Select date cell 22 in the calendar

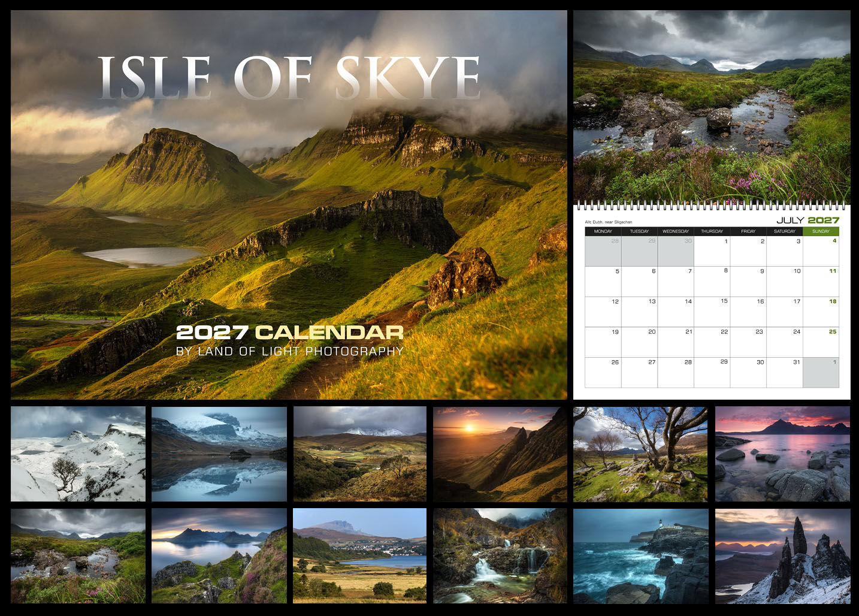[x=712, y=342]
